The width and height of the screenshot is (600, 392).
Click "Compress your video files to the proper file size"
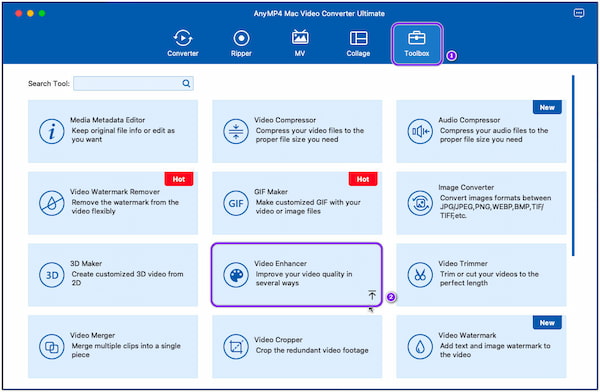pyautogui.click(x=310, y=135)
